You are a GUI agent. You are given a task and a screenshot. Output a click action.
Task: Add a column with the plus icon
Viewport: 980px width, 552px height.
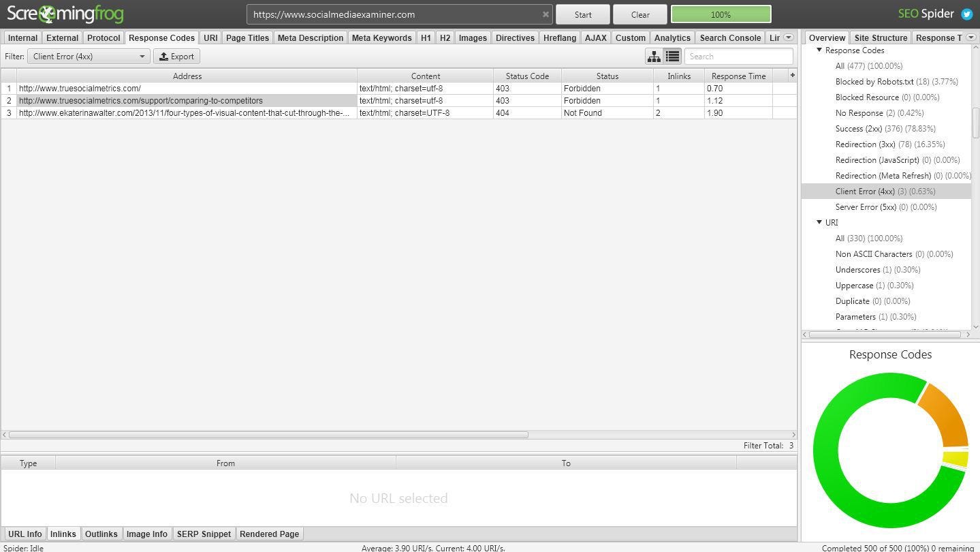pyautogui.click(x=792, y=76)
